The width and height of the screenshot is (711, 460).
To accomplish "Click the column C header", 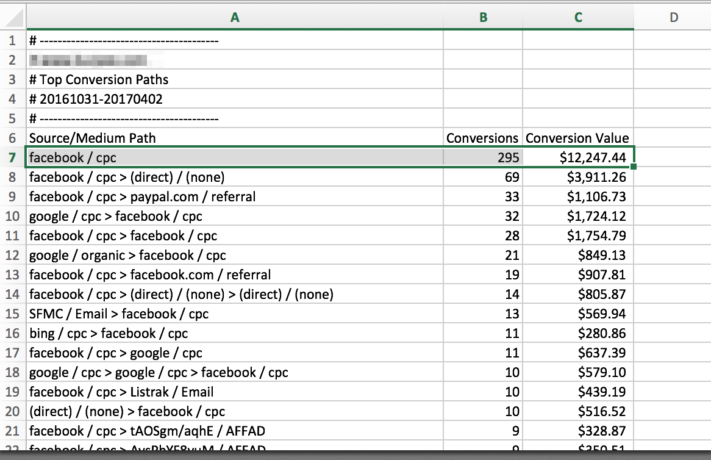I will click(578, 17).
